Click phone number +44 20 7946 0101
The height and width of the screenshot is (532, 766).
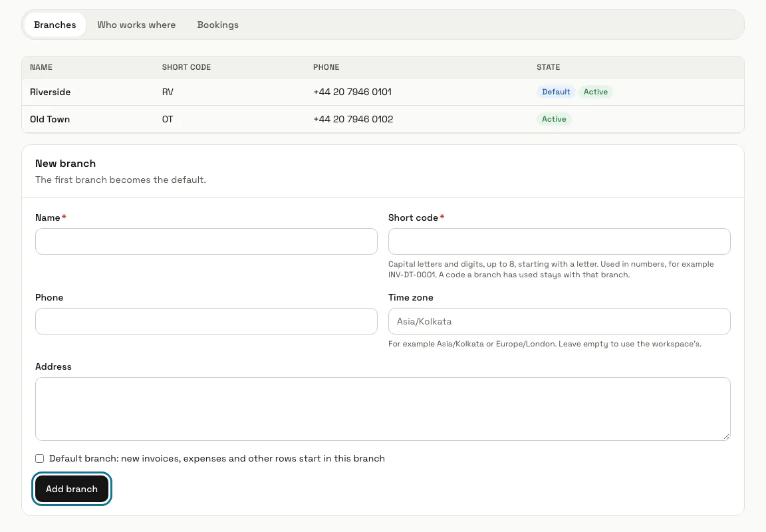352,92
